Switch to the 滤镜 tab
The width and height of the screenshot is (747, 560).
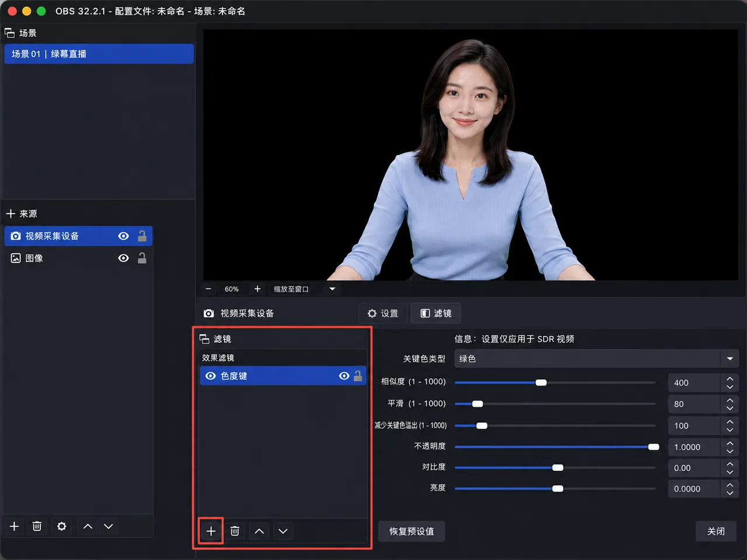pyautogui.click(x=436, y=313)
